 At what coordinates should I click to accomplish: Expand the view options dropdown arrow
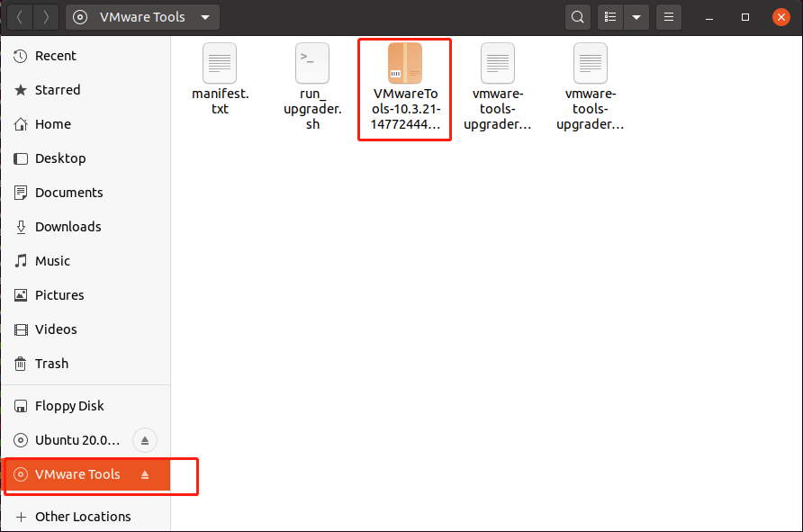pos(636,17)
